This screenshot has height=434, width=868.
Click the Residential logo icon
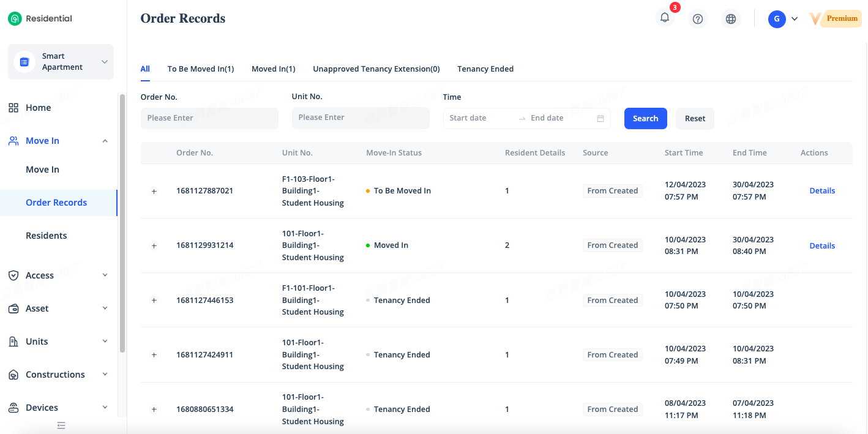[x=15, y=19]
